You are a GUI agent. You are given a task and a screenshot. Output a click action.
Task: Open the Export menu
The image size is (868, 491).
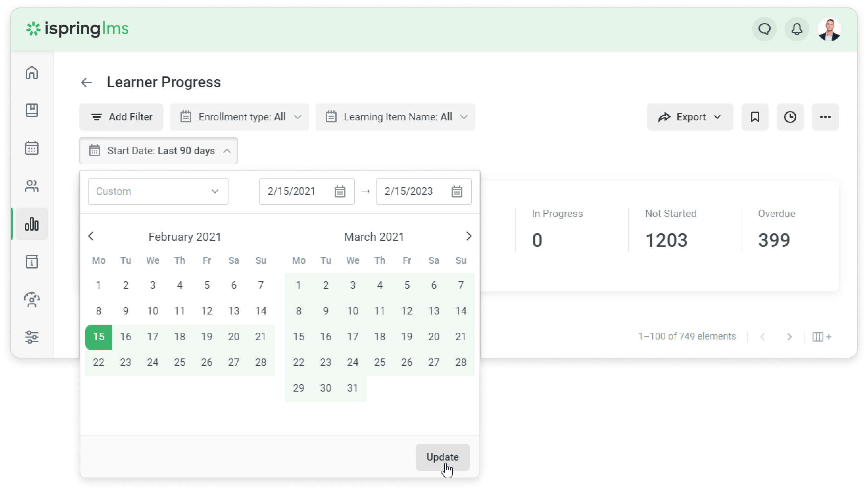690,117
